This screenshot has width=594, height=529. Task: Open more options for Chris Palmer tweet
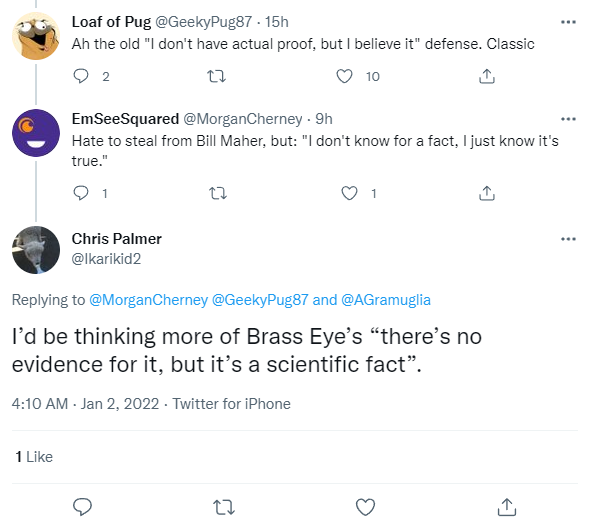(x=568, y=239)
